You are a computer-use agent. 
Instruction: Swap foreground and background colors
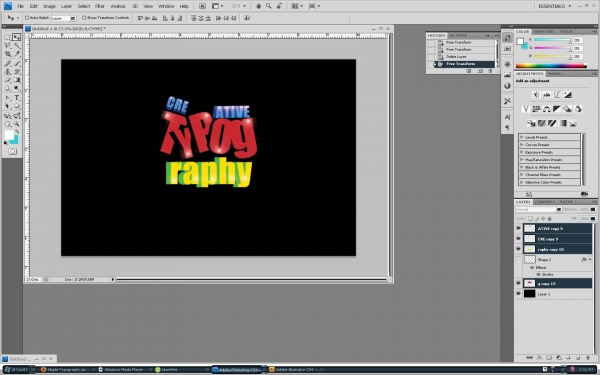(17, 131)
